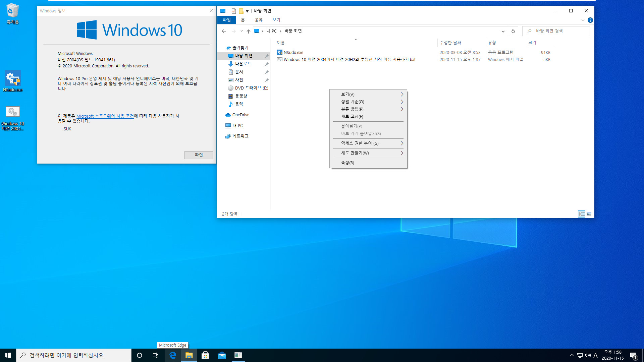The image size is (644, 362).
Task: Select 네트워크 in navigation pane
Action: 237,136
